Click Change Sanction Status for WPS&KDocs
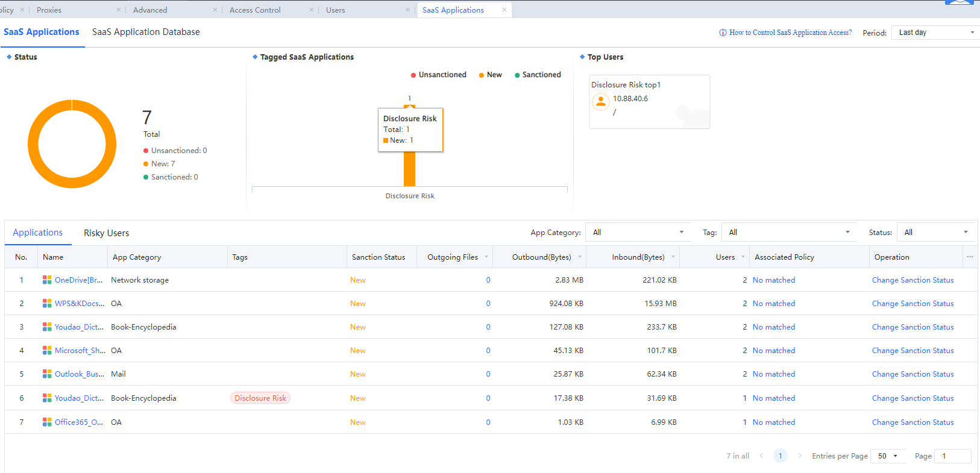Viewport: 980px width, 473px height. [x=912, y=304]
